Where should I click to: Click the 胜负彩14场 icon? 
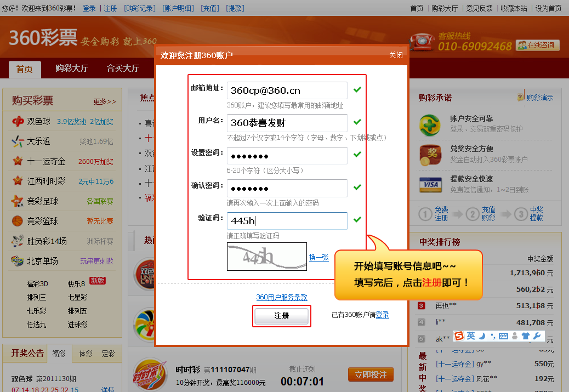point(18,241)
